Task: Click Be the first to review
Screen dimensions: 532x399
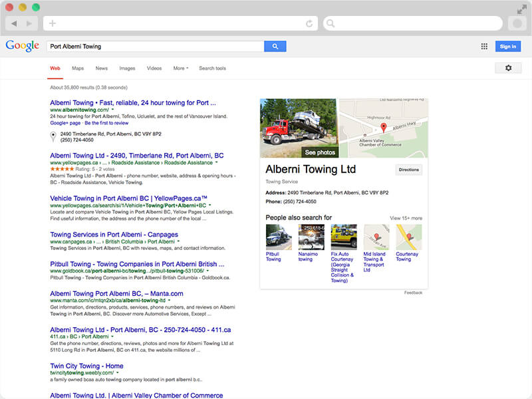Action: (x=106, y=123)
